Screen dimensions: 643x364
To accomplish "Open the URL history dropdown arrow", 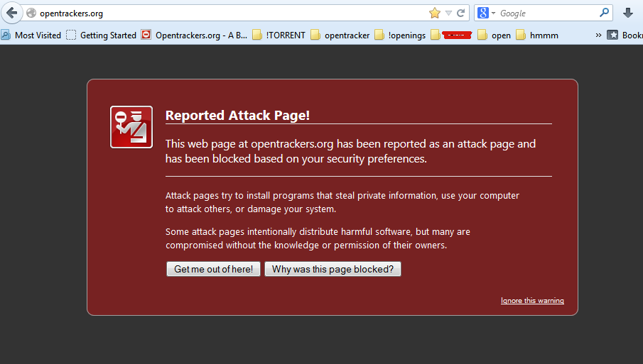I will click(x=448, y=13).
